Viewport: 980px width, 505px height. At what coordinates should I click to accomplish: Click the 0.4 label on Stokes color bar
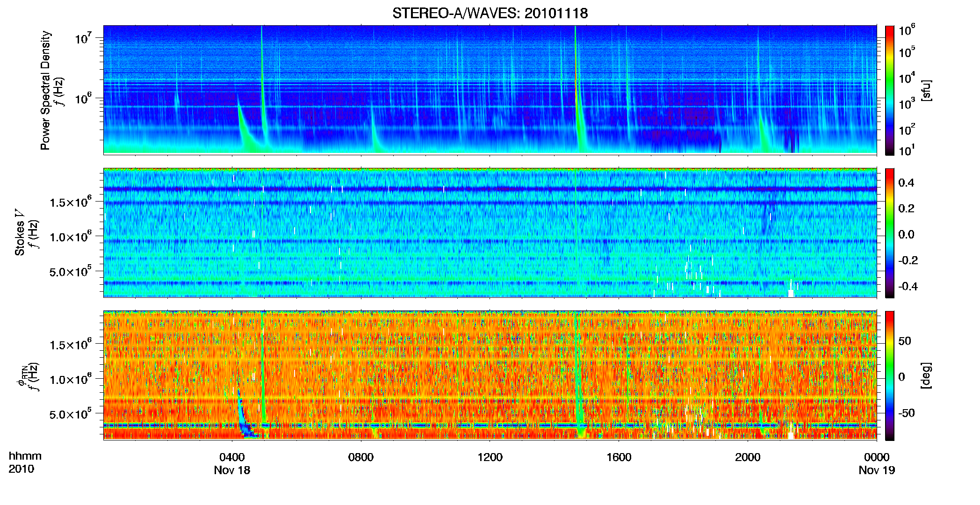click(x=906, y=182)
